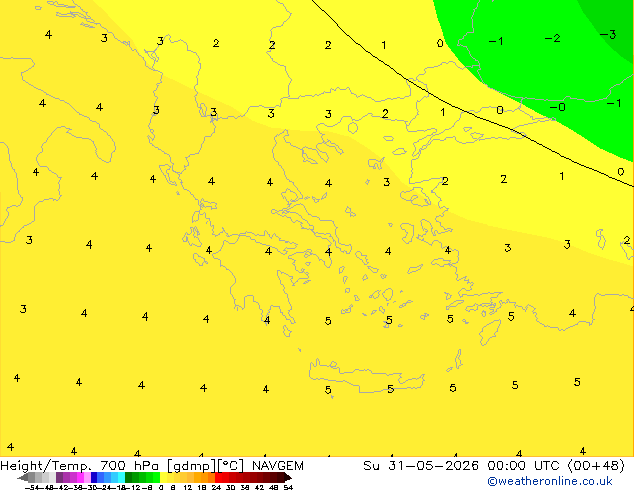Click the gray left arrow of color legend
The width and height of the screenshot is (634, 490).
coord(23,478)
